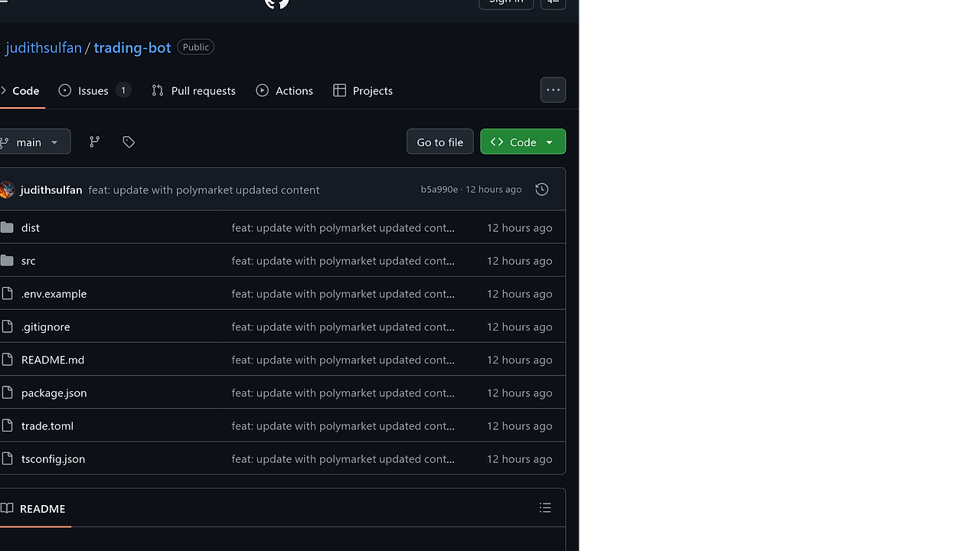Click the GitHub logo in the header

[x=277, y=3]
